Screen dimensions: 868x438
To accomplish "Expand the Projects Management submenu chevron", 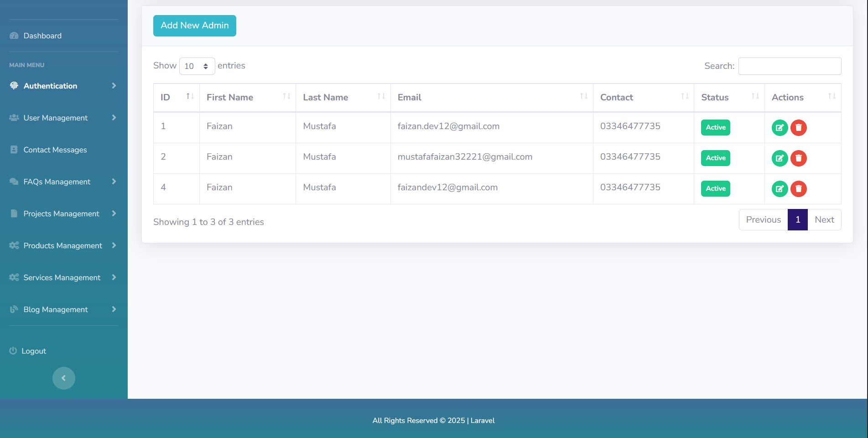I will click(x=114, y=214).
